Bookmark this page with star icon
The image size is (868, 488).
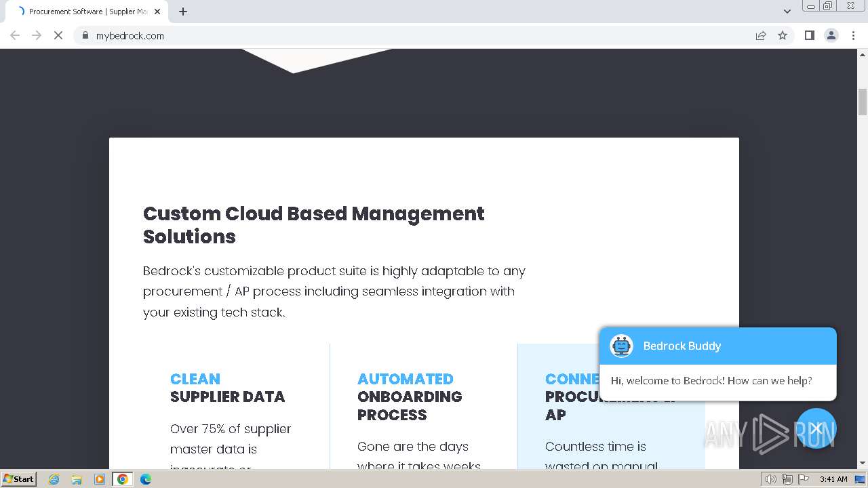click(x=783, y=35)
